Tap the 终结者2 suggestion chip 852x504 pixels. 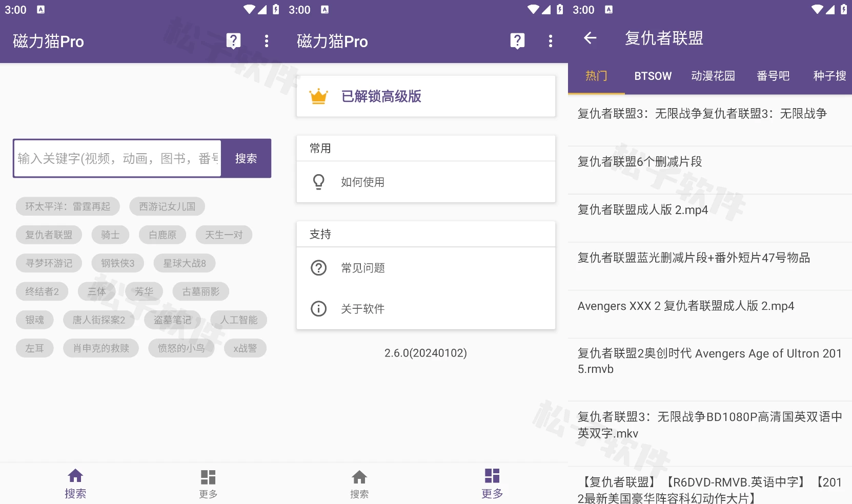[x=42, y=291]
